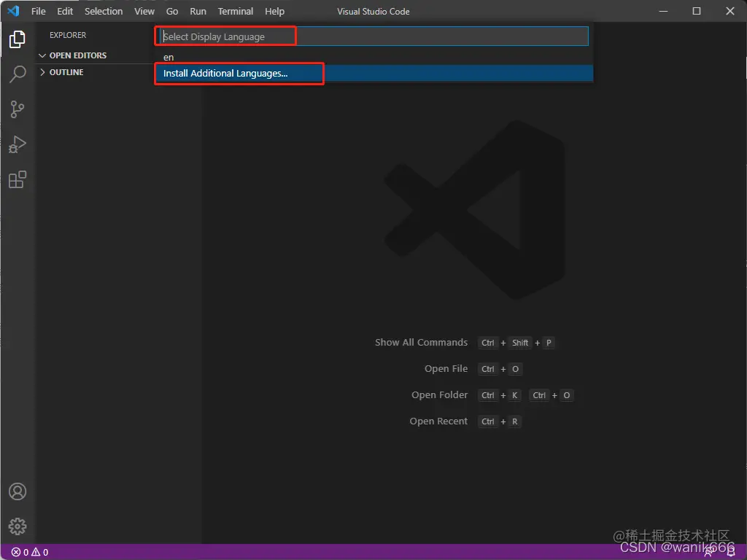Image resolution: width=747 pixels, height=560 pixels.
Task: Open the Source Control view icon
Action: pos(18,109)
